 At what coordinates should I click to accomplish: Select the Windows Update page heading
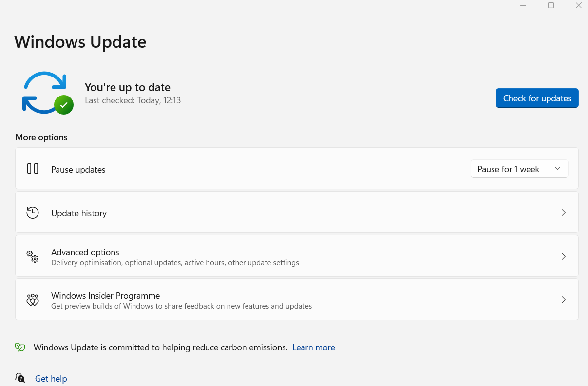[x=80, y=42]
